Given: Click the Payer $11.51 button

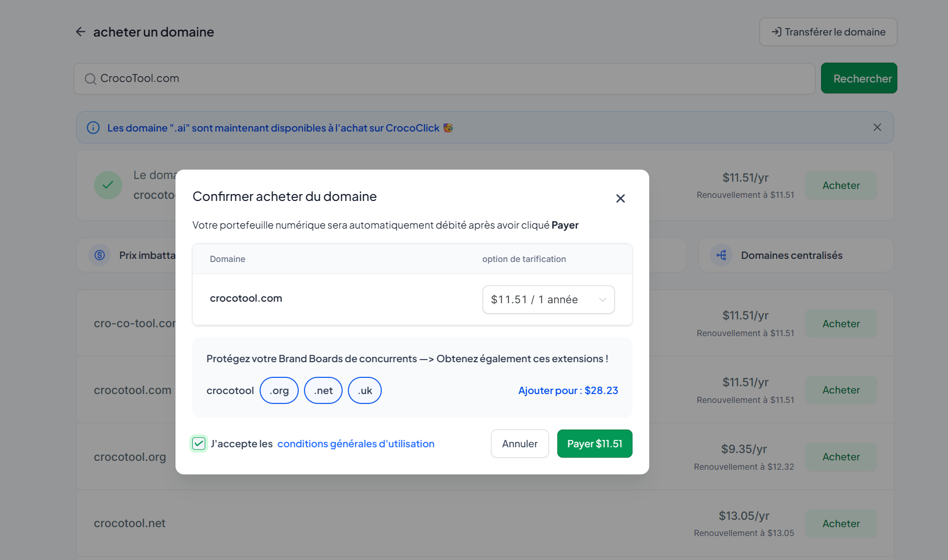Looking at the screenshot, I should [595, 444].
